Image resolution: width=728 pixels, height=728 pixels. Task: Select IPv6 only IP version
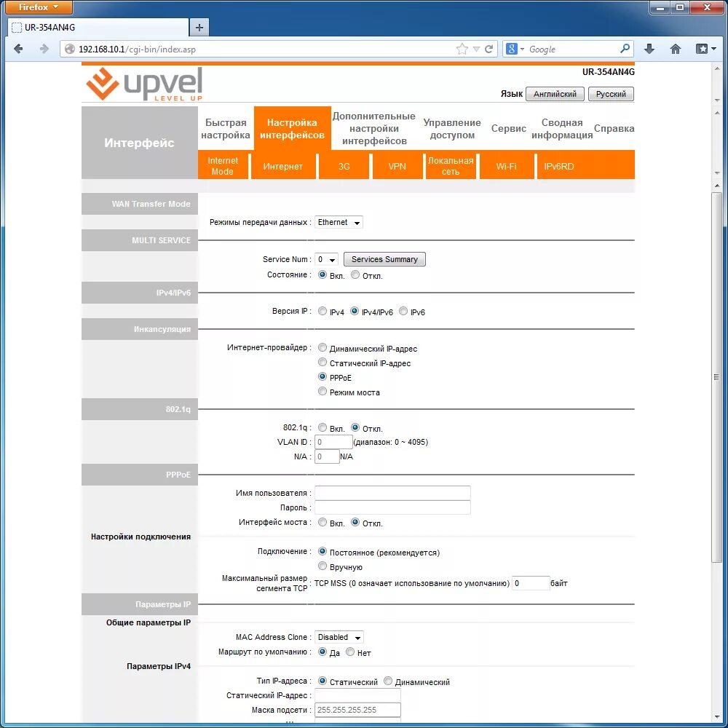point(403,311)
